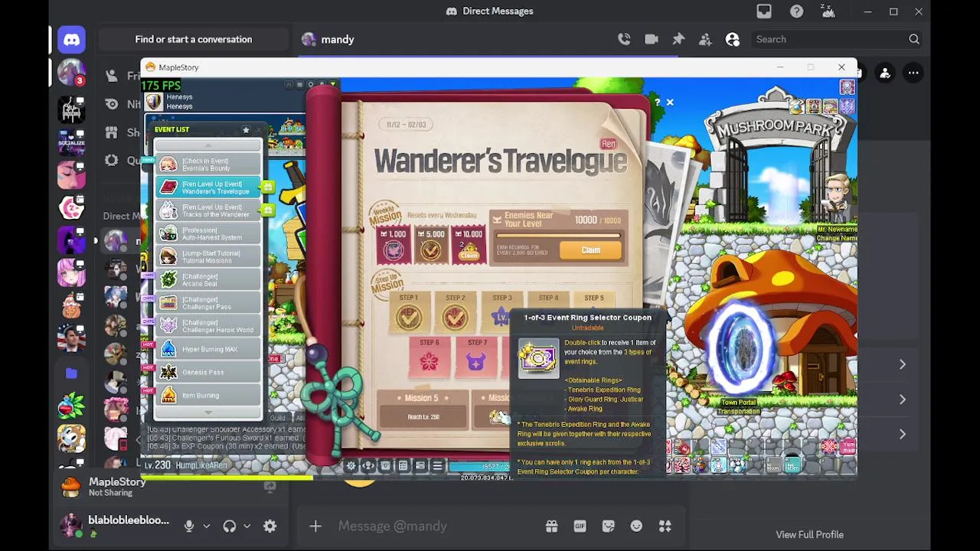
Task: Open the Challenger Heroic World event
Action: click(208, 326)
